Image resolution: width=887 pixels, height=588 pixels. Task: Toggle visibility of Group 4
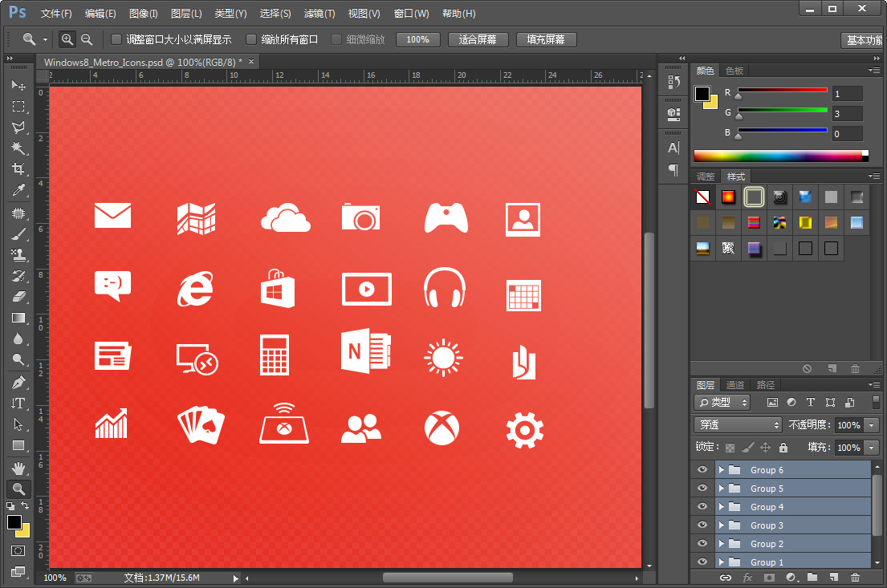click(x=702, y=507)
